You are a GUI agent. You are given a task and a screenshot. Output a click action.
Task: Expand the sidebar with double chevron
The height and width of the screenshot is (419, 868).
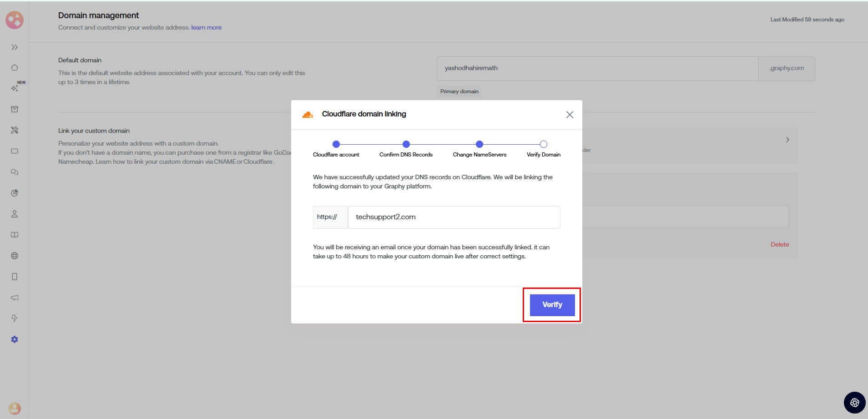coord(15,47)
